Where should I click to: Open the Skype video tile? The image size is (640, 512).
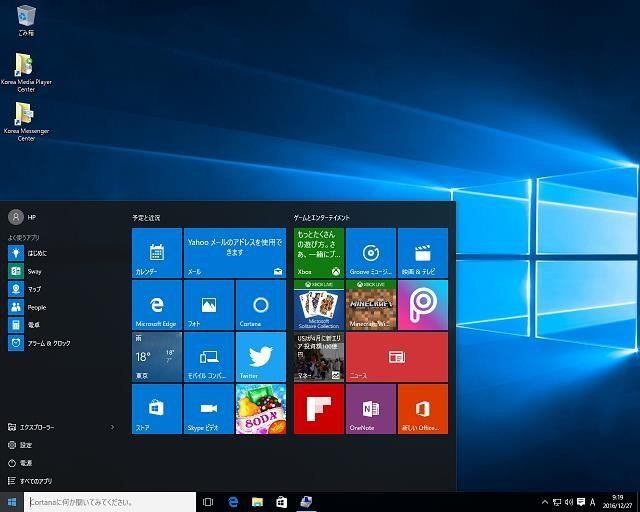pyautogui.click(x=208, y=409)
